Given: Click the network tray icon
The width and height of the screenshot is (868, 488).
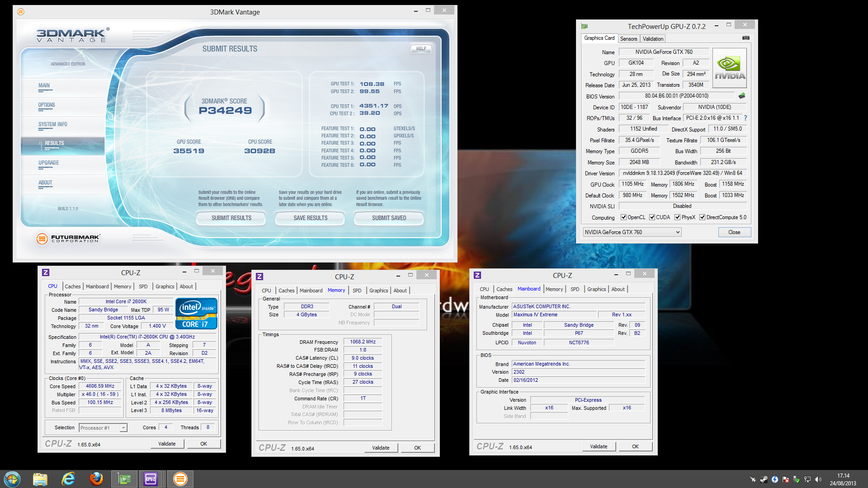Looking at the screenshot, I should point(807,479).
